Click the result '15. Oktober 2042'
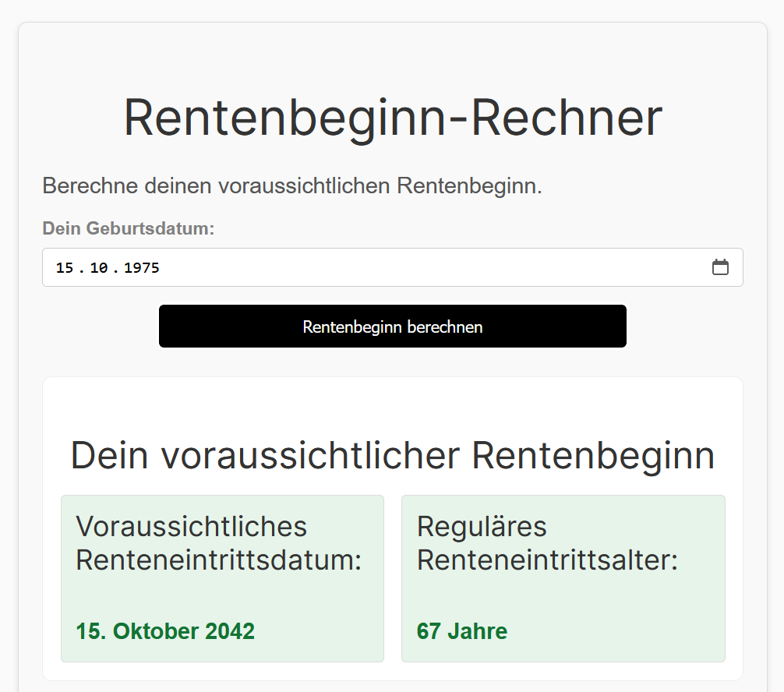Screen dimensions: 784x692 coord(165,631)
